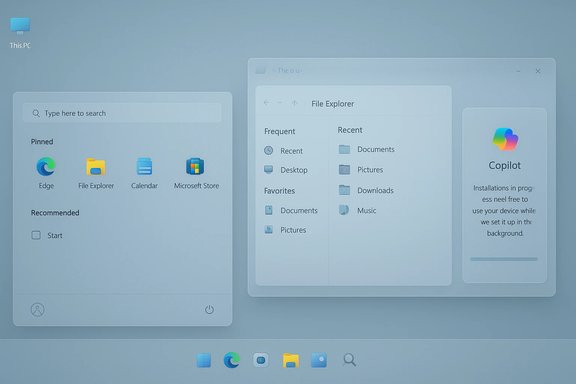Click the Recommended section heading
576x384 pixels.
tap(55, 213)
